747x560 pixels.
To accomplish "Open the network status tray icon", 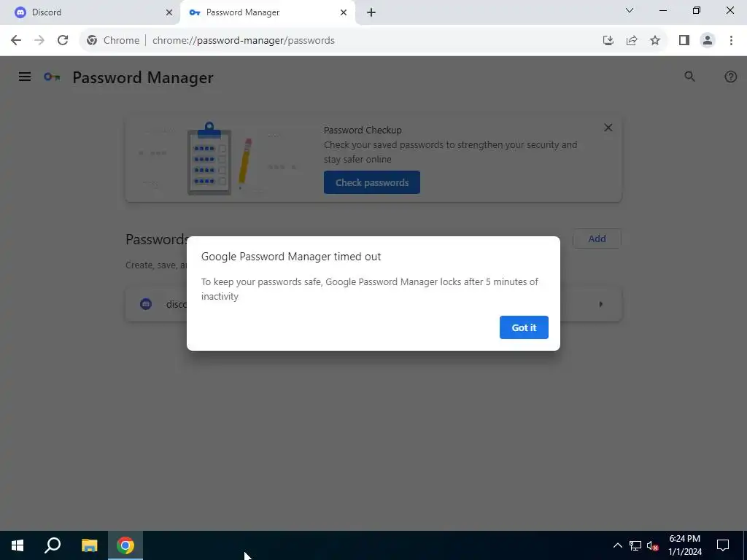I will pyautogui.click(x=635, y=545).
